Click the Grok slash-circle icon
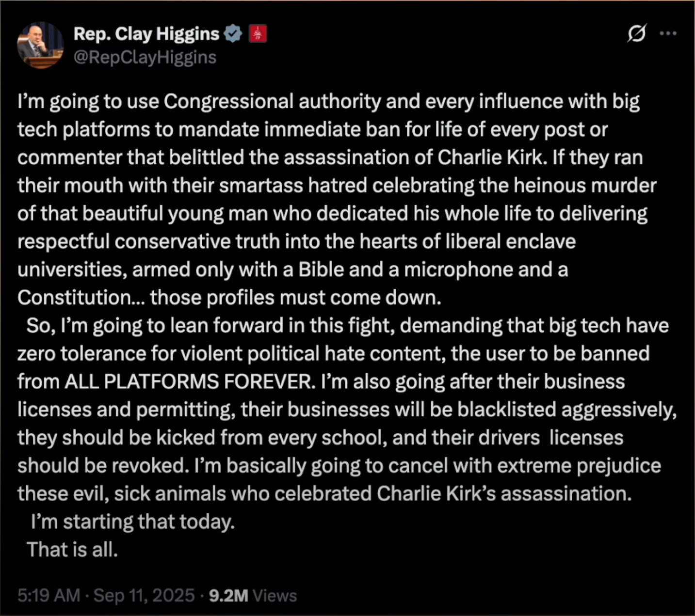 (636, 33)
